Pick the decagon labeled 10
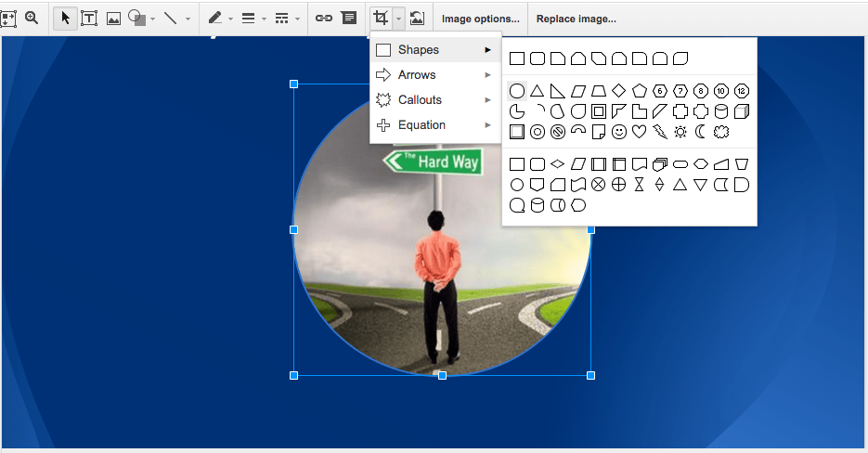Screen dimensions: 868x453 [721, 91]
